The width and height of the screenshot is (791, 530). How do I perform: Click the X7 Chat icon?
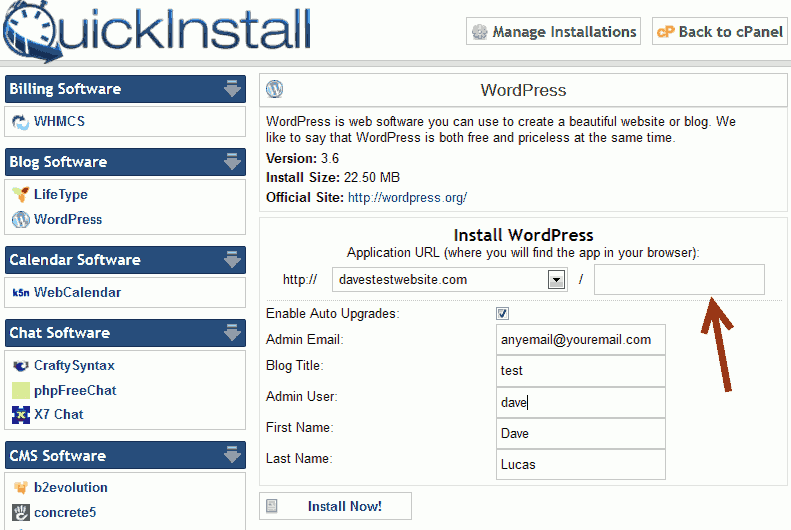[21, 415]
